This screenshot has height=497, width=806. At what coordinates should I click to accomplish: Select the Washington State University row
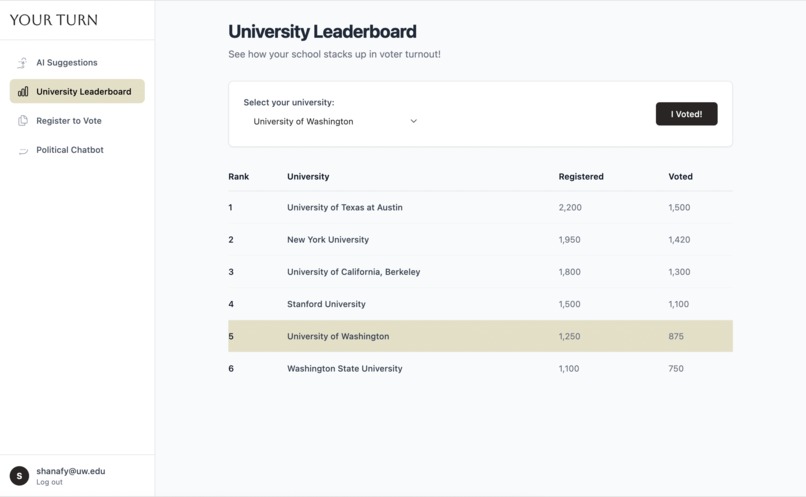click(x=480, y=369)
